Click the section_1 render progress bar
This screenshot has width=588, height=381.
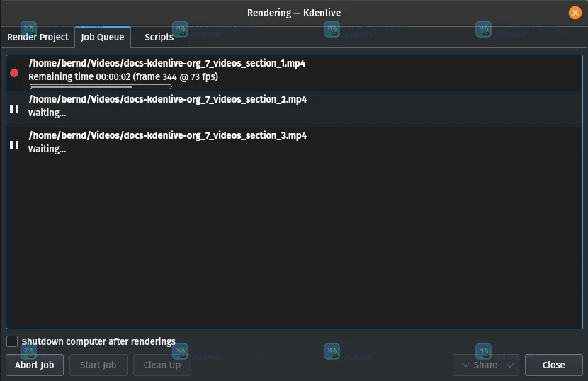point(101,86)
